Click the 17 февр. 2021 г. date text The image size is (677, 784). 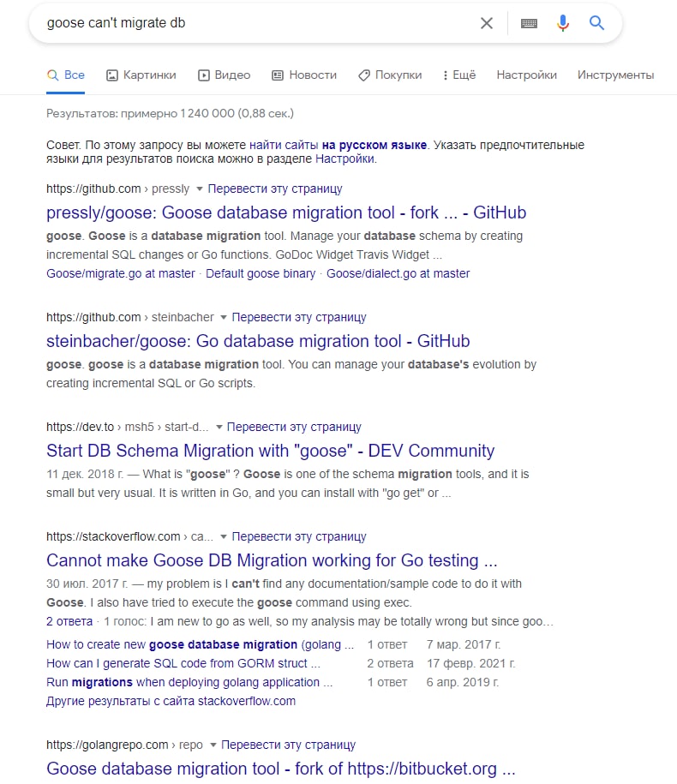pos(470,663)
